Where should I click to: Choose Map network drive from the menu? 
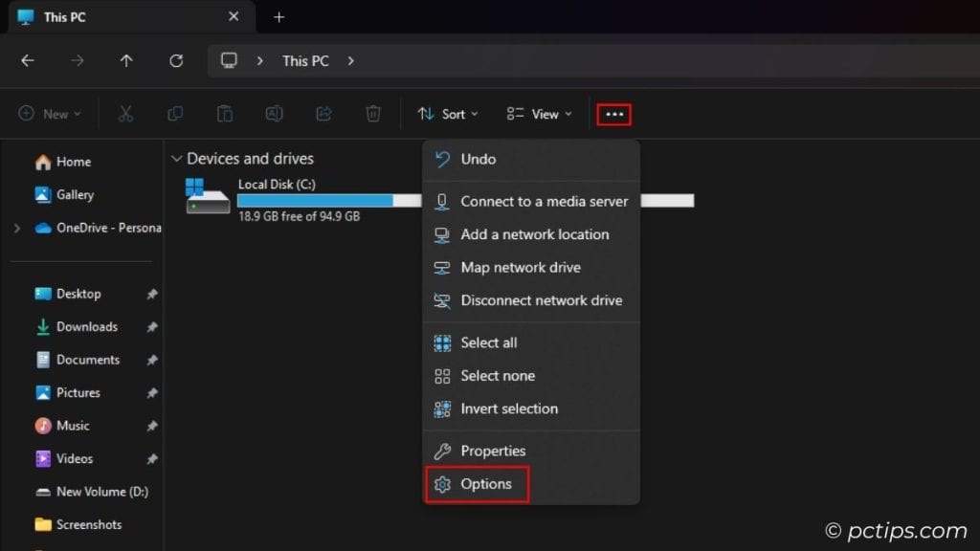pyautogui.click(x=522, y=268)
